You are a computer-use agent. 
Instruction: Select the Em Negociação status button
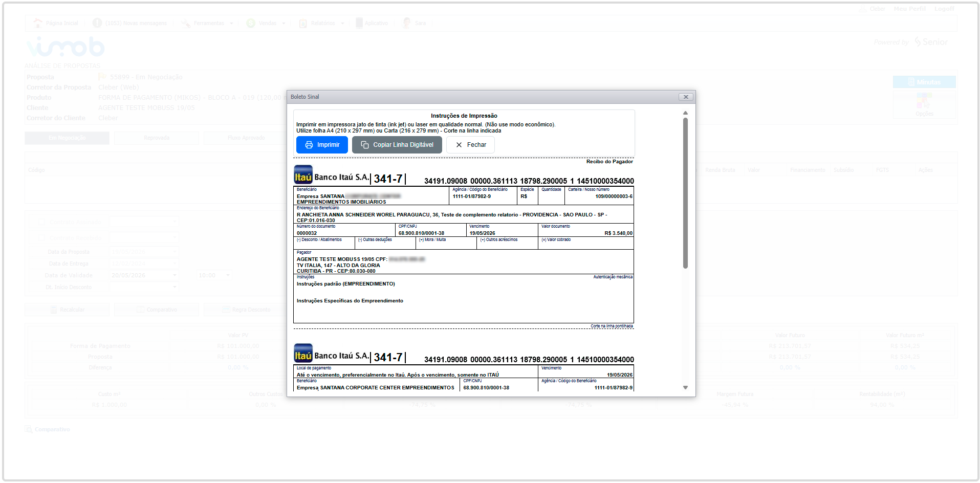point(67,138)
